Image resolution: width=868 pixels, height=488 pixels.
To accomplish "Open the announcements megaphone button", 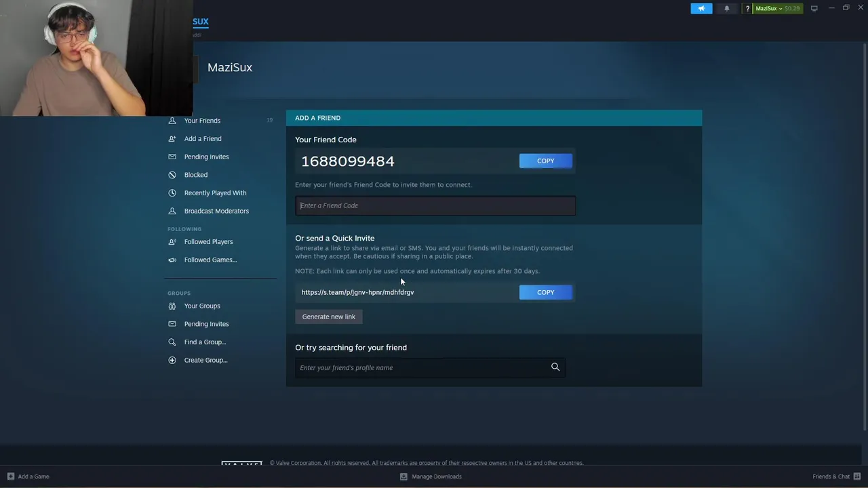I will pyautogui.click(x=701, y=8).
